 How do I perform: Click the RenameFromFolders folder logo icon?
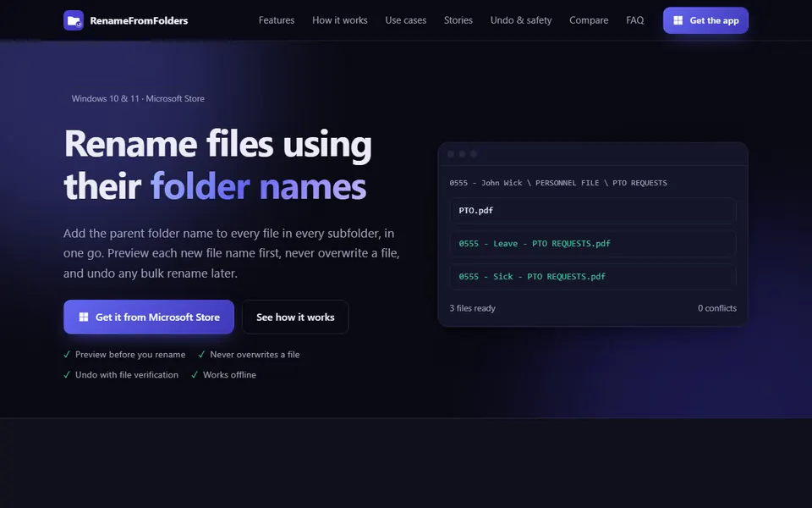(x=74, y=20)
